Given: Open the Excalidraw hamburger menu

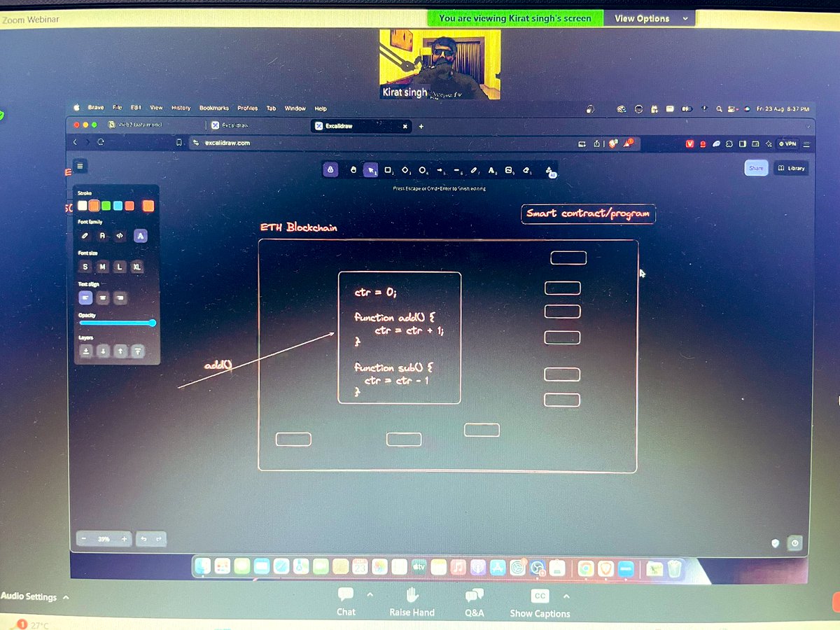Looking at the screenshot, I should 80,166.
